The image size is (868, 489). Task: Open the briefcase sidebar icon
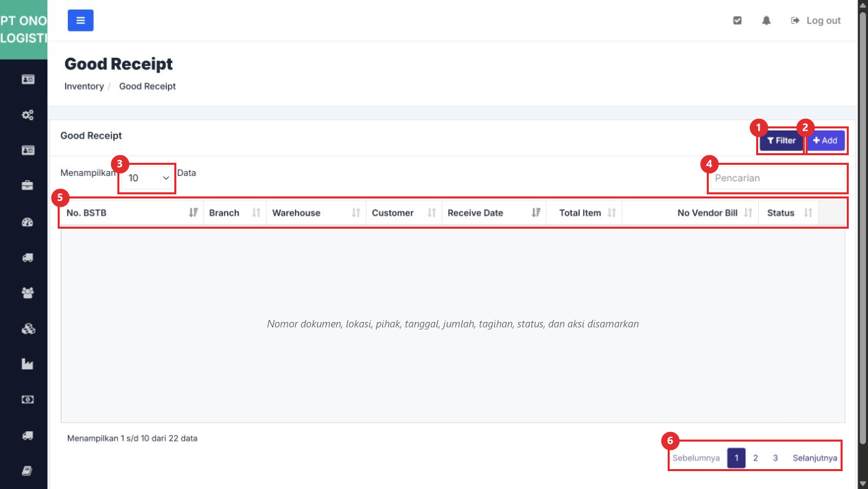(27, 185)
